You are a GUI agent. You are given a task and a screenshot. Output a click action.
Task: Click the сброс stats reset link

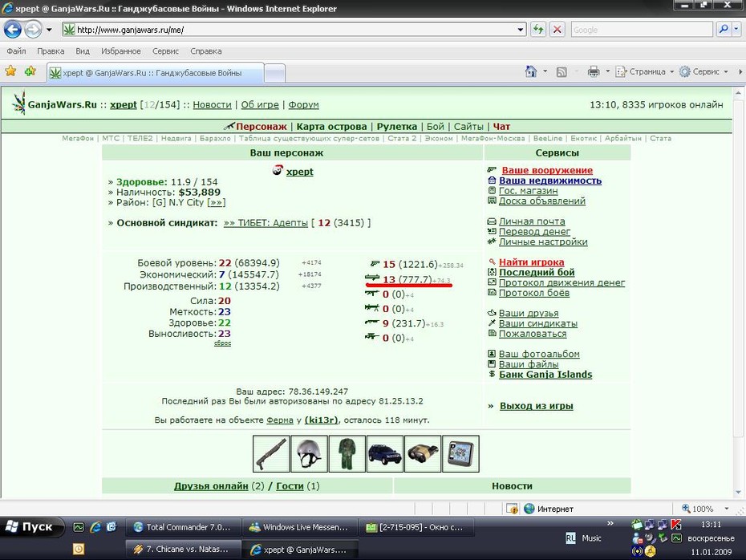222,343
